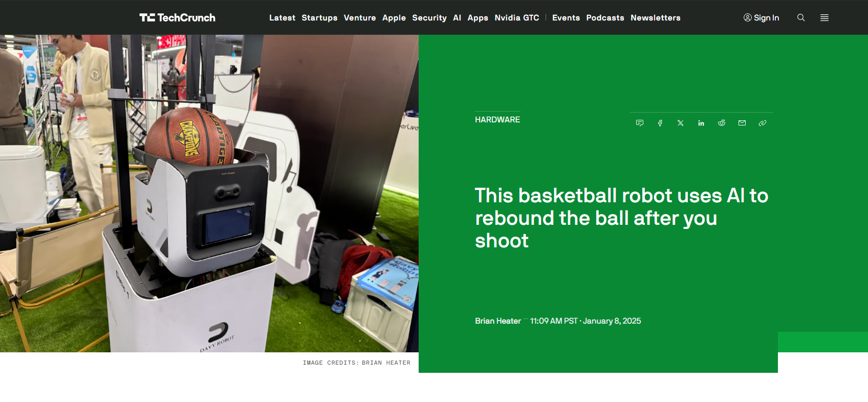Share article on Reddit
Screen dimensions: 868x402
pyautogui.click(x=722, y=123)
